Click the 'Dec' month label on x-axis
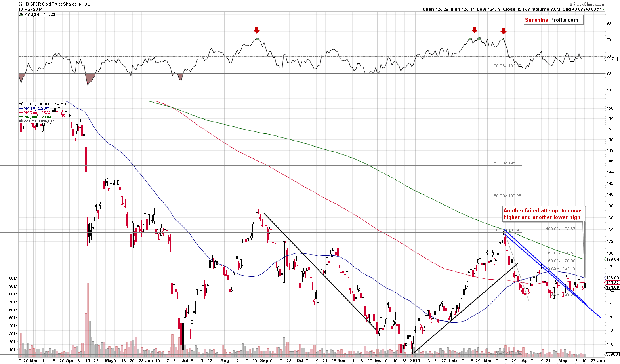 coord(377,360)
